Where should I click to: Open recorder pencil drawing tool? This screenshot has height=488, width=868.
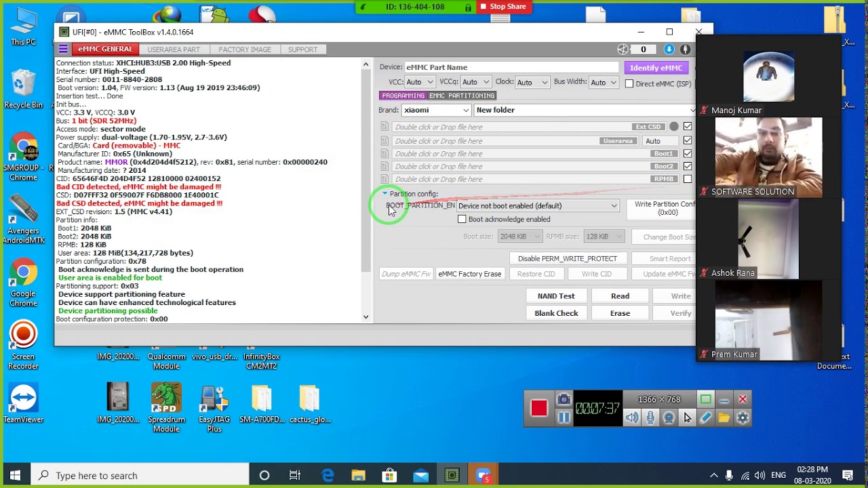pyautogui.click(x=705, y=418)
